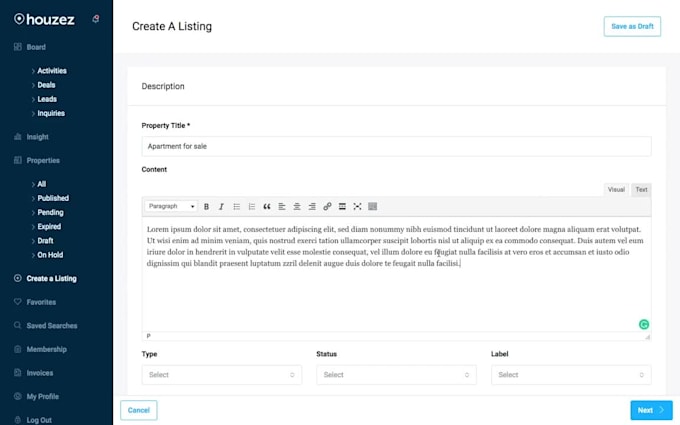Image resolution: width=680 pixels, height=425 pixels.
Task: Click the Favorites heart icon
Action: click(x=17, y=301)
